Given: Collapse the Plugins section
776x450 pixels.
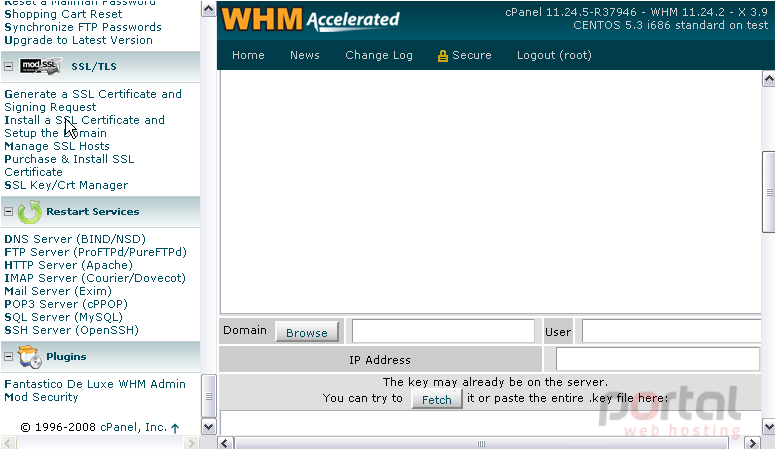Looking at the screenshot, I should (8, 356).
